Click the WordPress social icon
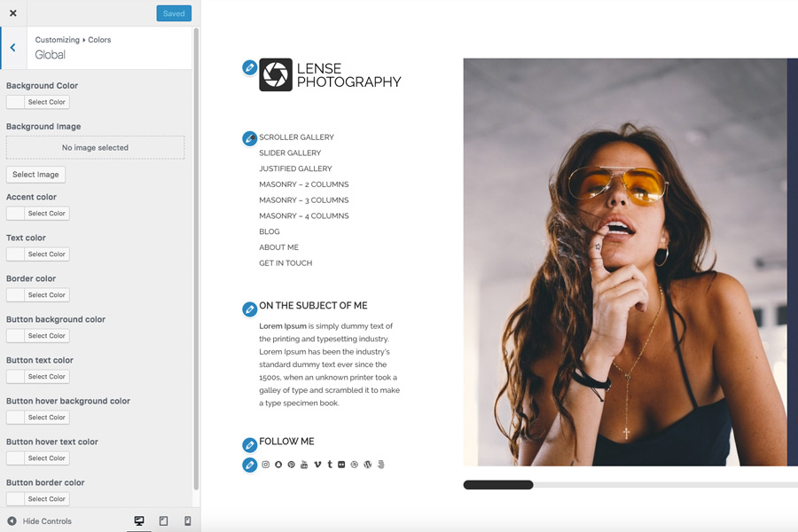 (368, 464)
